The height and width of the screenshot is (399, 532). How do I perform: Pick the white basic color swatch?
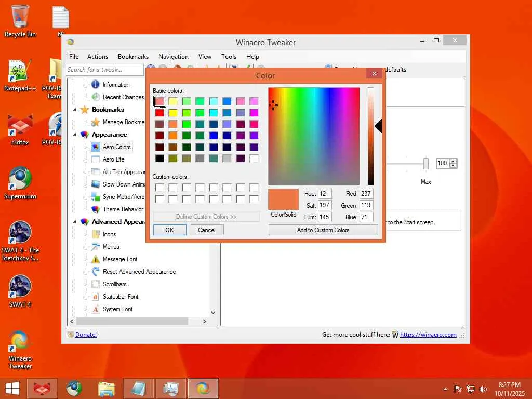254,158
